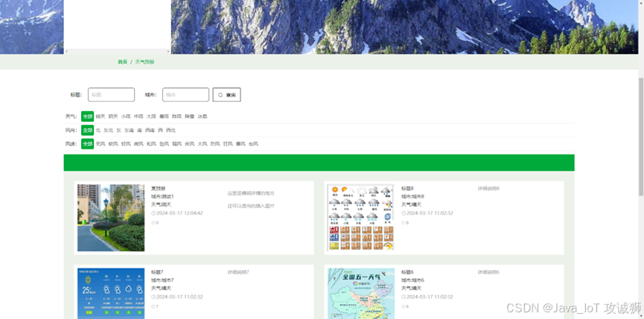Click the star icon on 标题7 card
Image resolution: width=644 pixels, height=319 pixels.
coord(153,306)
